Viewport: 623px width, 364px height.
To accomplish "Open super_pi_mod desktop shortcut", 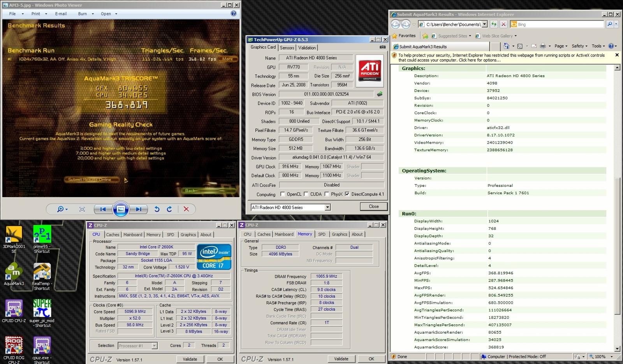I will pos(42,313).
